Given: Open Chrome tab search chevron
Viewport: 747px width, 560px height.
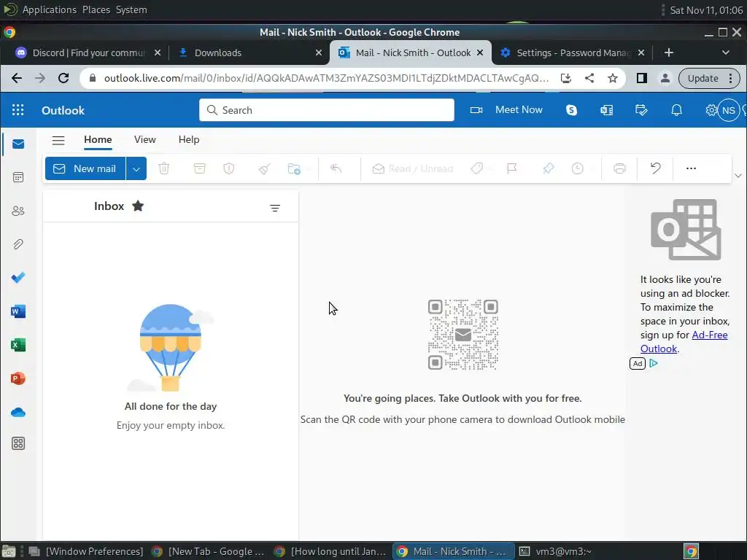Looking at the screenshot, I should click(726, 52).
